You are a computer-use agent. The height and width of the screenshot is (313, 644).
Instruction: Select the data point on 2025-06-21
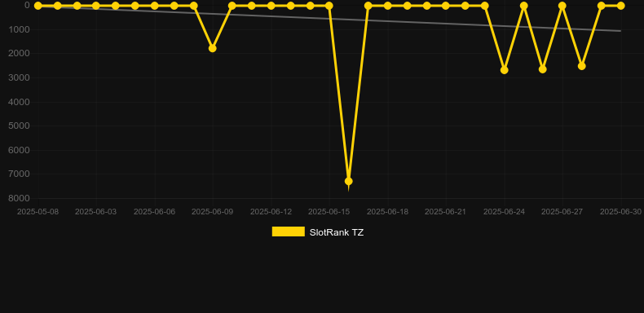446,6
